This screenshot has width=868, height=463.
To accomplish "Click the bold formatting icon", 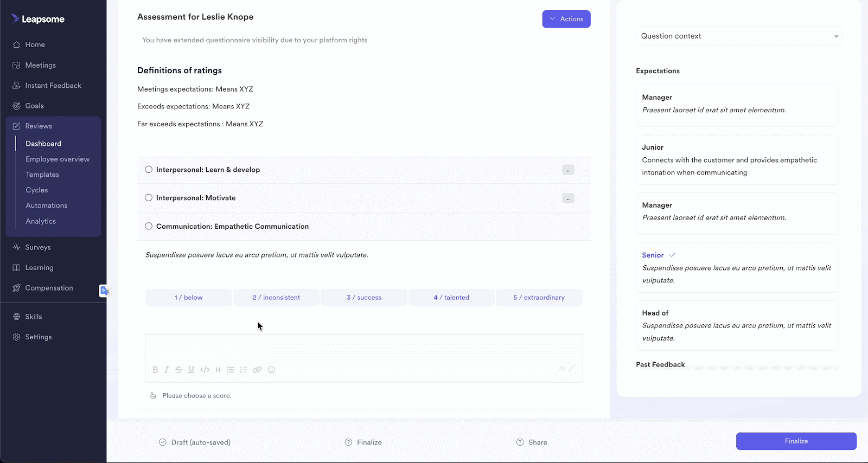I will [x=155, y=370].
